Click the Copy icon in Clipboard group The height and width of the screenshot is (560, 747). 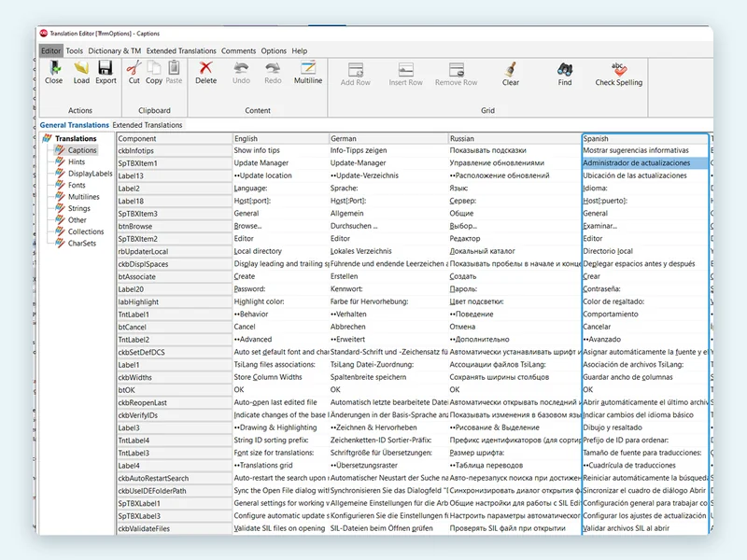click(154, 68)
